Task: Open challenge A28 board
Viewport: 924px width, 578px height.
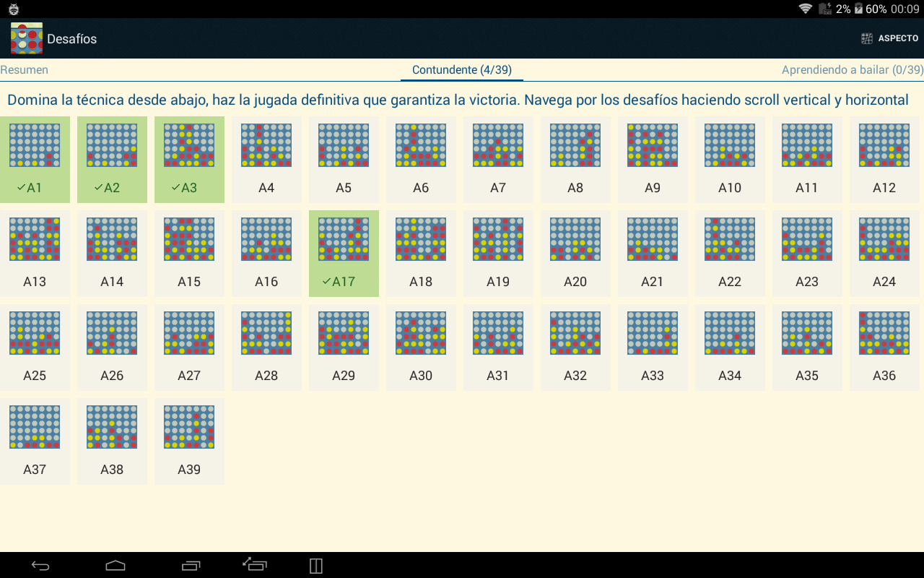Action: pos(266,348)
